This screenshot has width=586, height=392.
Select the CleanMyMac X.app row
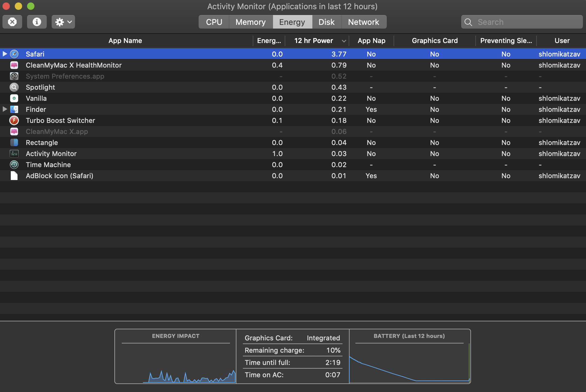pyautogui.click(x=293, y=131)
